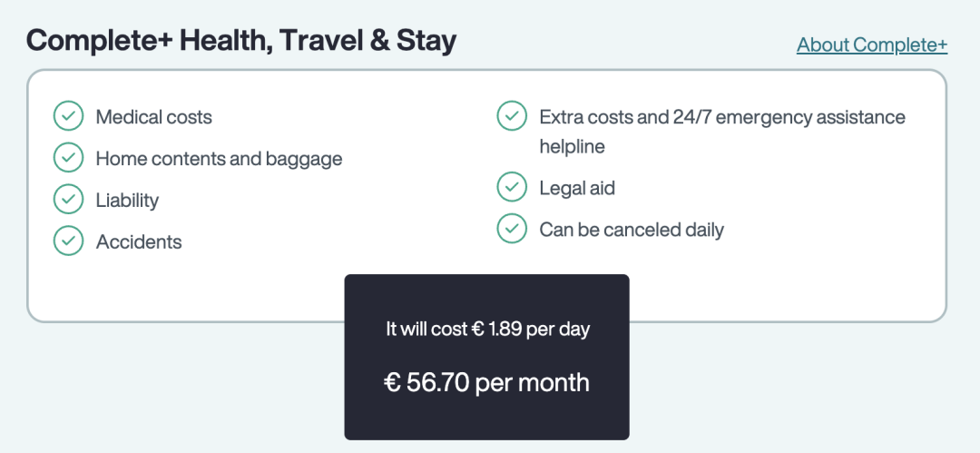
Task: Click the green checkmark beside Accidents
Action: click(x=68, y=241)
